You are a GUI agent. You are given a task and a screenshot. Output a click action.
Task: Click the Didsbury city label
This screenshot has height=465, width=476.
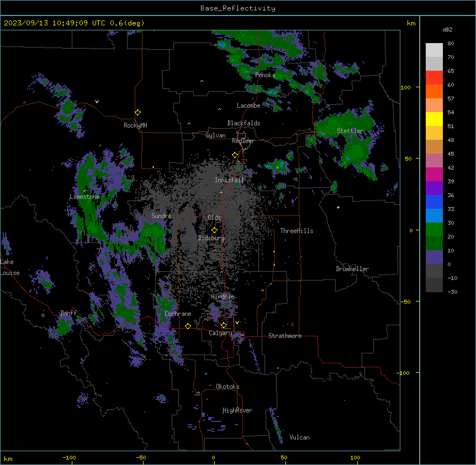[x=211, y=238]
